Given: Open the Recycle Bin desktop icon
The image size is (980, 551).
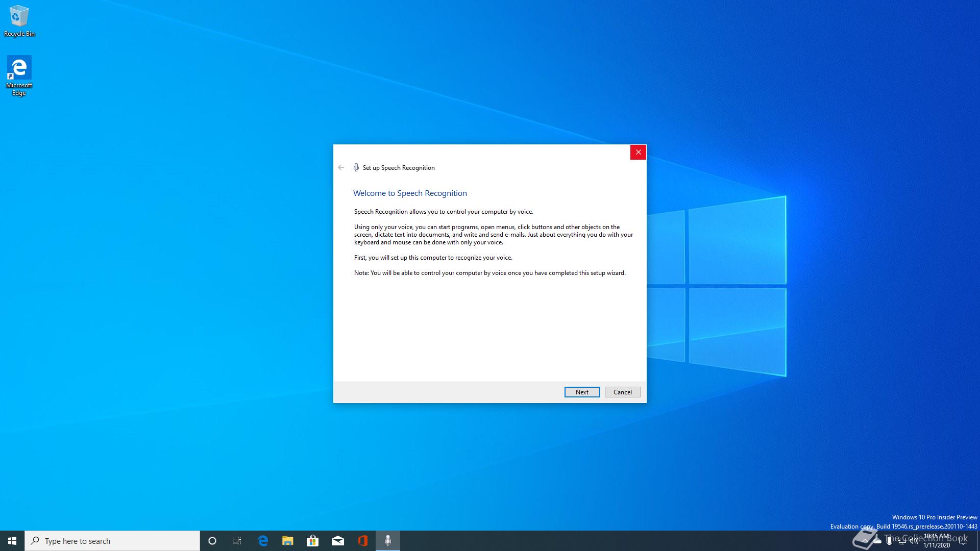Looking at the screenshot, I should (19, 21).
